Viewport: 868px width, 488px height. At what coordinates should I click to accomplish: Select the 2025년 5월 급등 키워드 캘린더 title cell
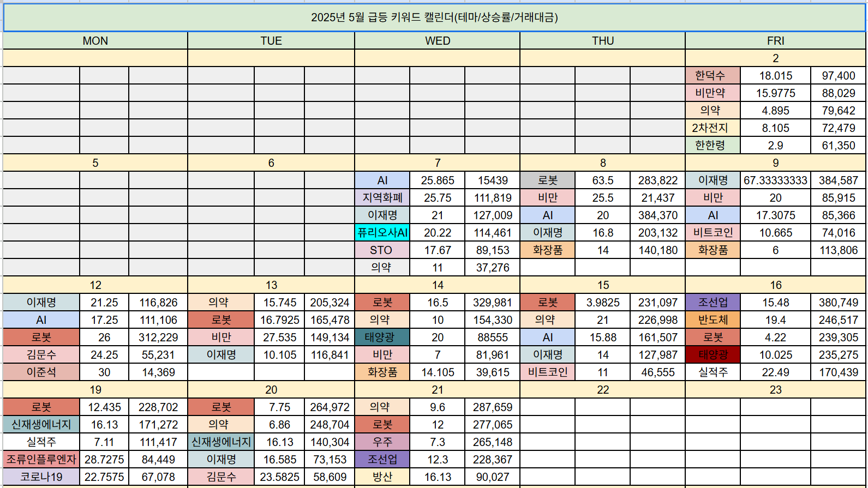tap(434, 17)
